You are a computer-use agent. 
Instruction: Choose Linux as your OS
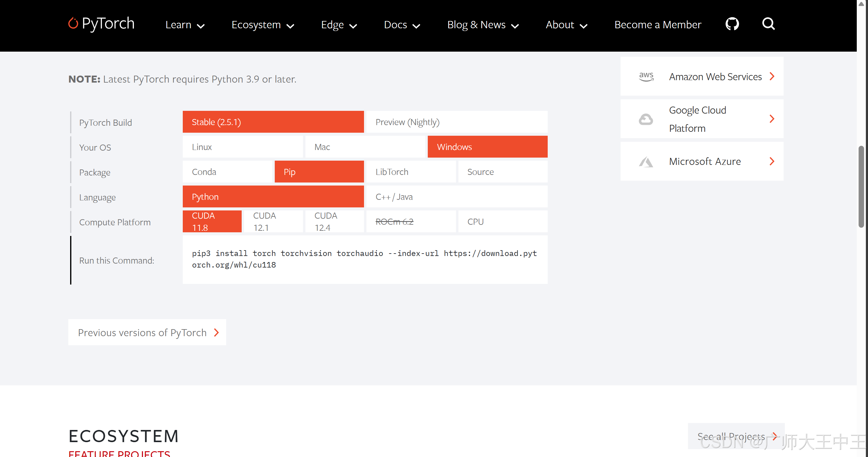click(x=243, y=147)
